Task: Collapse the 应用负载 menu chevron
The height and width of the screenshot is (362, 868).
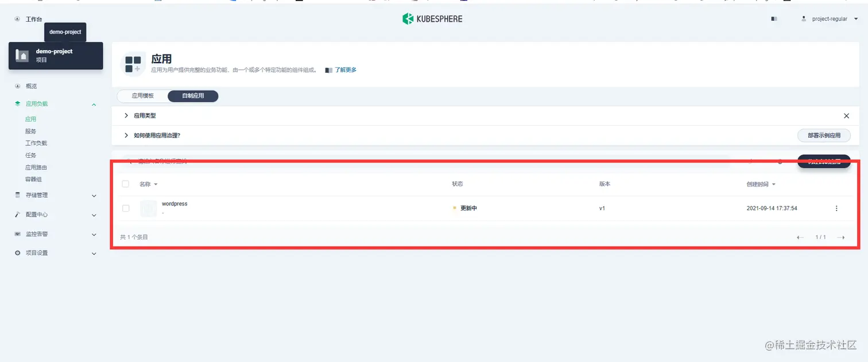Action: [x=94, y=104]
